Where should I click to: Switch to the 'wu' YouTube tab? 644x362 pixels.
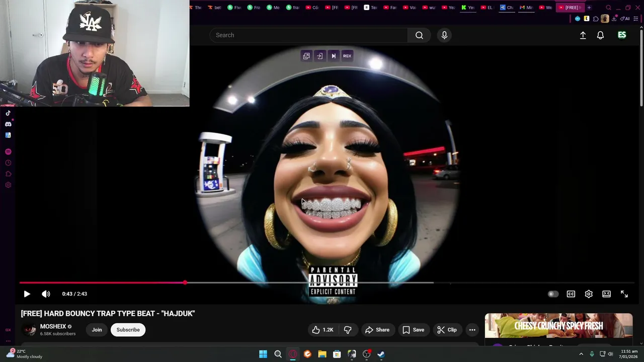click(429, 8)
